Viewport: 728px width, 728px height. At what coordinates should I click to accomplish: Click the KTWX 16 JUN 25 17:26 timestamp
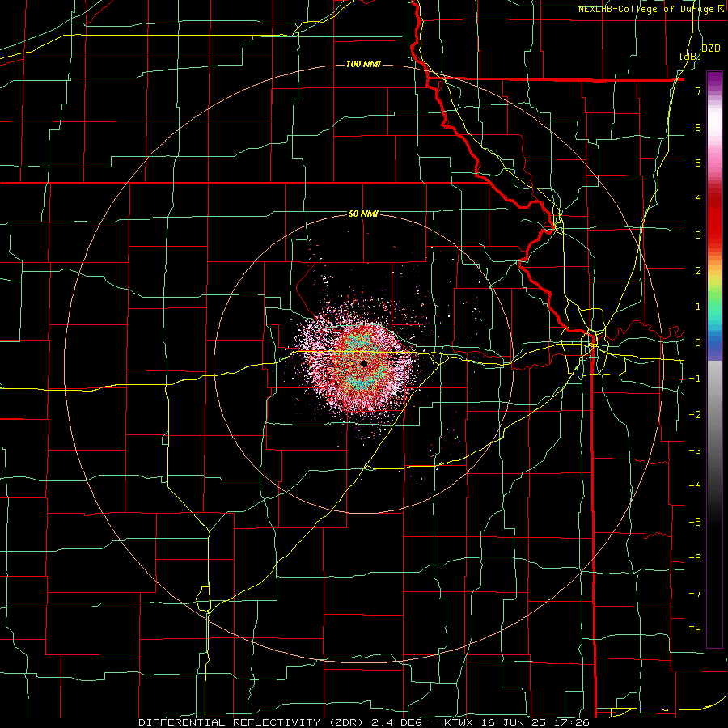tap(517, 722)
